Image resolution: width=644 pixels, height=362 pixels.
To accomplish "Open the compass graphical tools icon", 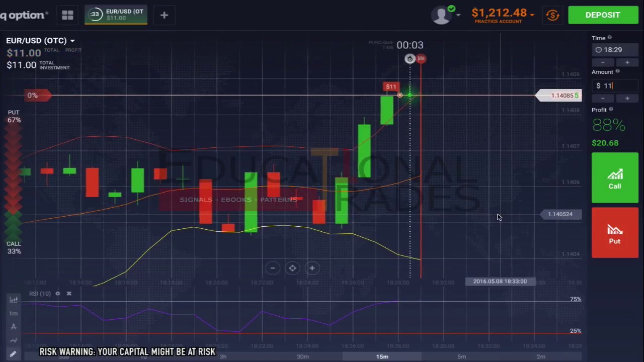I will 14,327.
